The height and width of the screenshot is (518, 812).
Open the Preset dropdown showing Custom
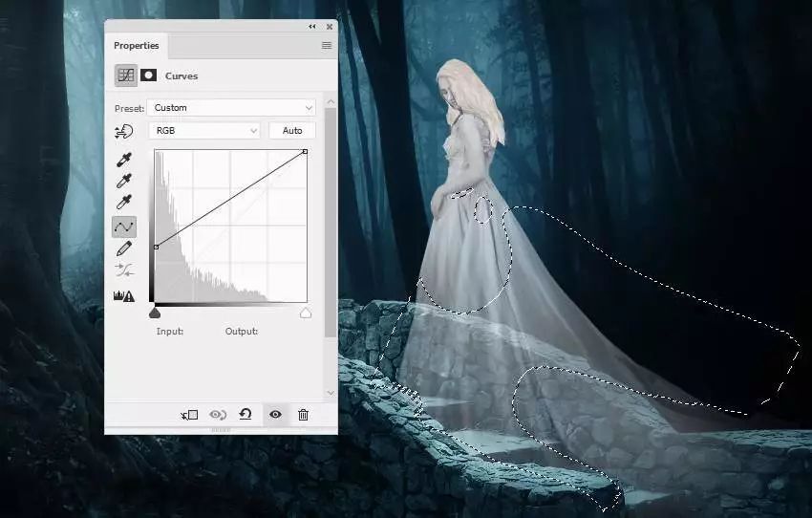(x=231, y=108)
